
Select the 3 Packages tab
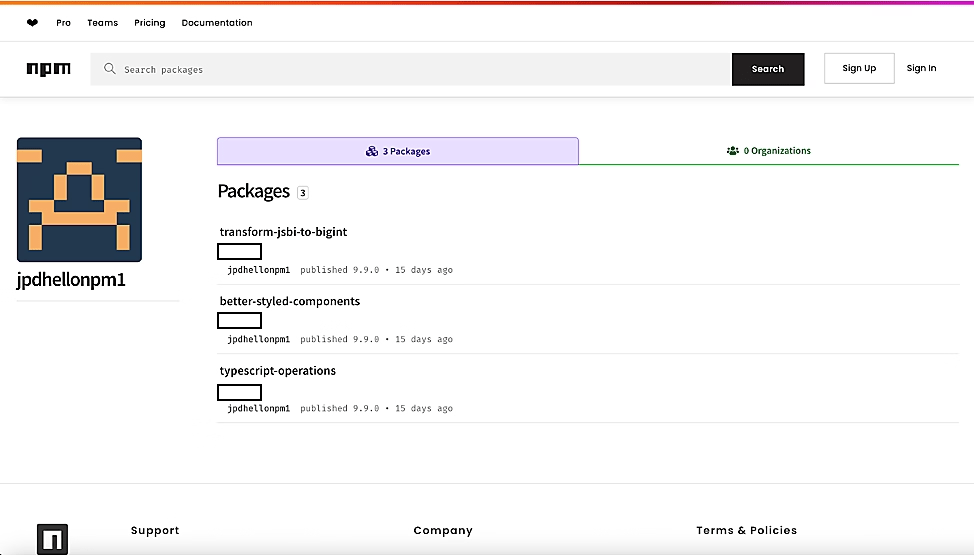[x=398, y=151]
